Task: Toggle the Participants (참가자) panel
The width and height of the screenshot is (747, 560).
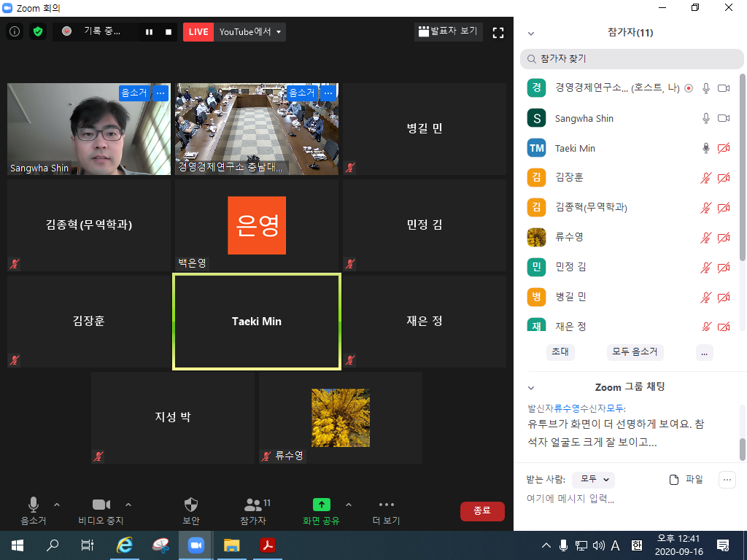Action: pos(254,505)
